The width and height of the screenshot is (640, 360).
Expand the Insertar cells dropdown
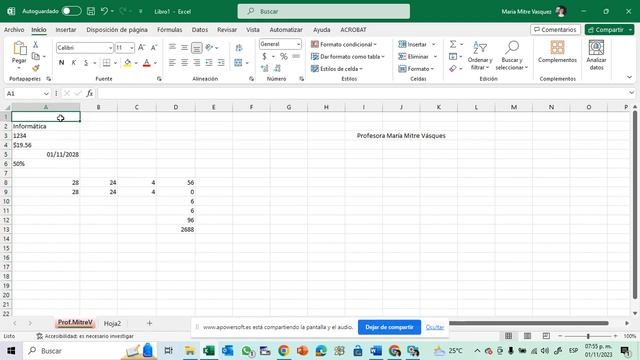click(433, 44)
